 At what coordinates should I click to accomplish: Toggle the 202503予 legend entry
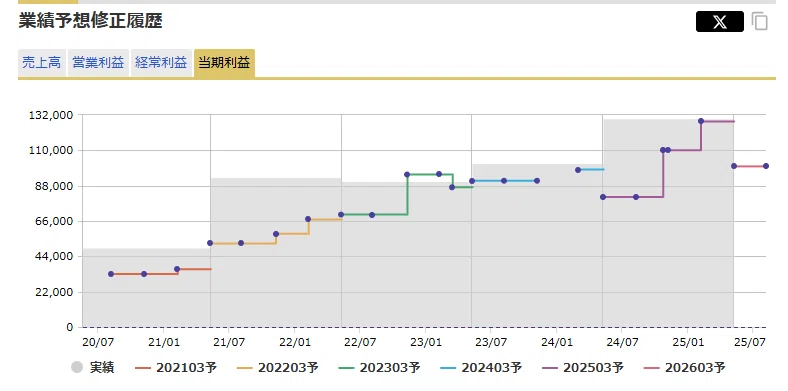[x=583, y=367]
